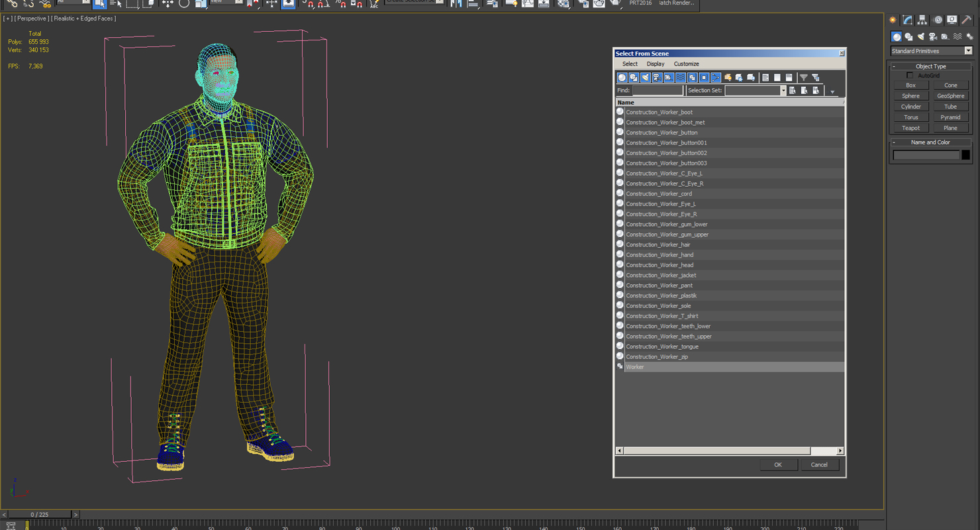Click the funnel filter icon in dialog
Screen dimensions: 980x530
click(x=804, y=78)
